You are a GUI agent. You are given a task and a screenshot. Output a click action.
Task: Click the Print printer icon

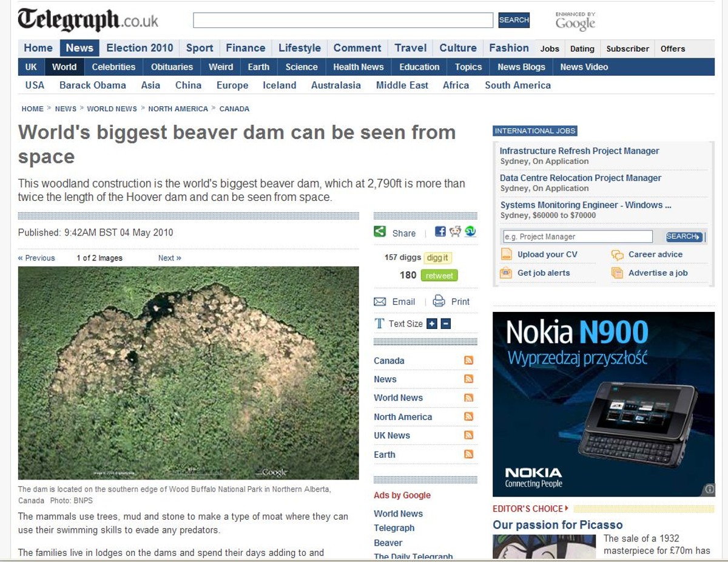[439, 301]
